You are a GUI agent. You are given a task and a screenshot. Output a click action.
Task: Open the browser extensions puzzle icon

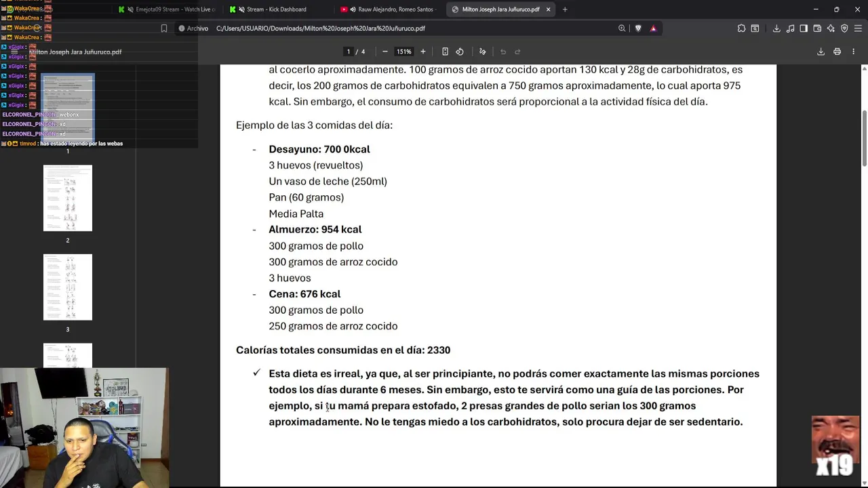pyautogui.click(x=741, y=28)
